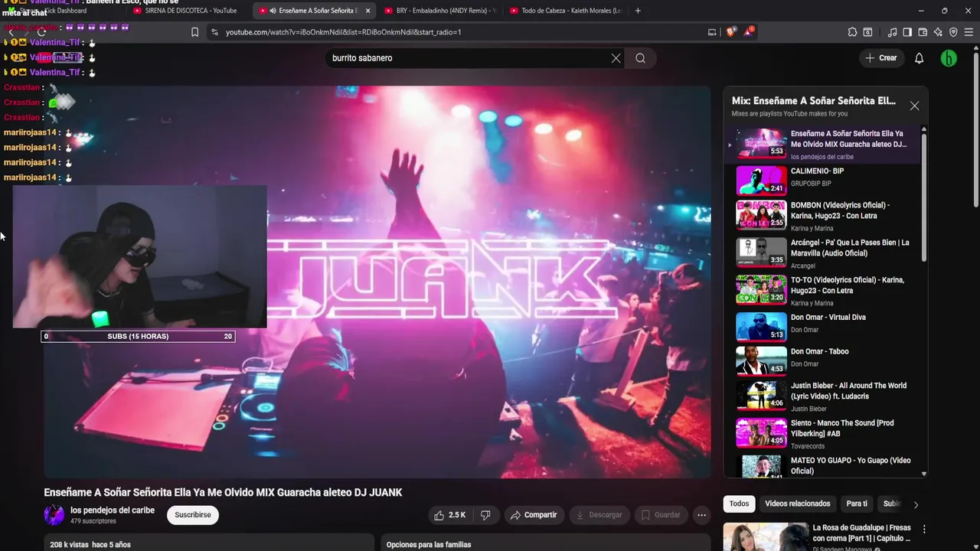Open los pendejos del caribe channel avatar
This screenshot has width=980, height=551.
[x=54, y=515]
